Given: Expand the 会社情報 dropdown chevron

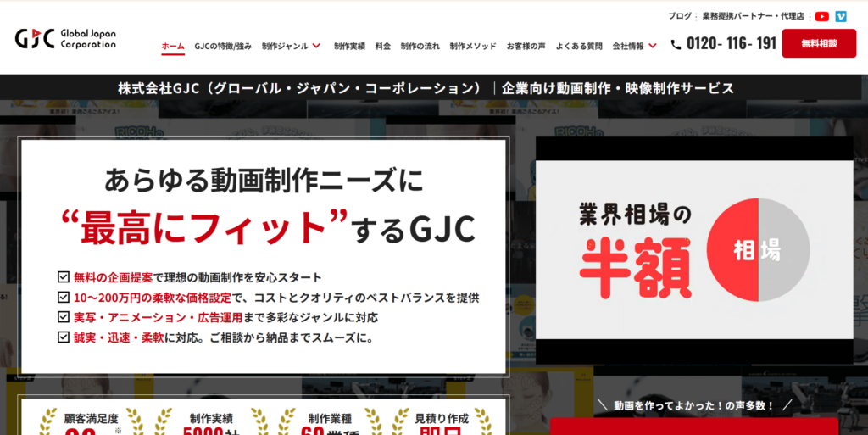Looking at the screenshot, I should click(x=653, y=46).
